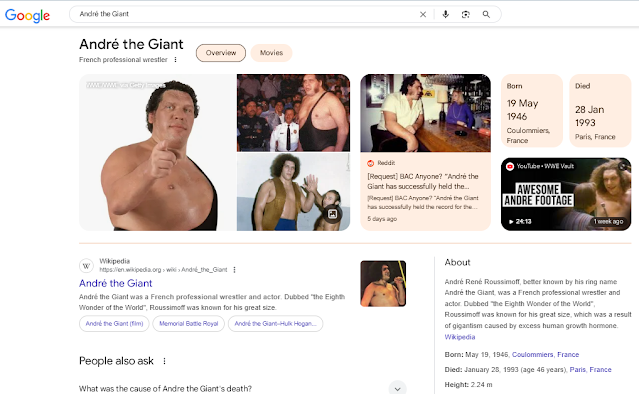The image size is (639, 394).
Task: Click the Died 28 Jan 1993 card
Action: (600, 111)
